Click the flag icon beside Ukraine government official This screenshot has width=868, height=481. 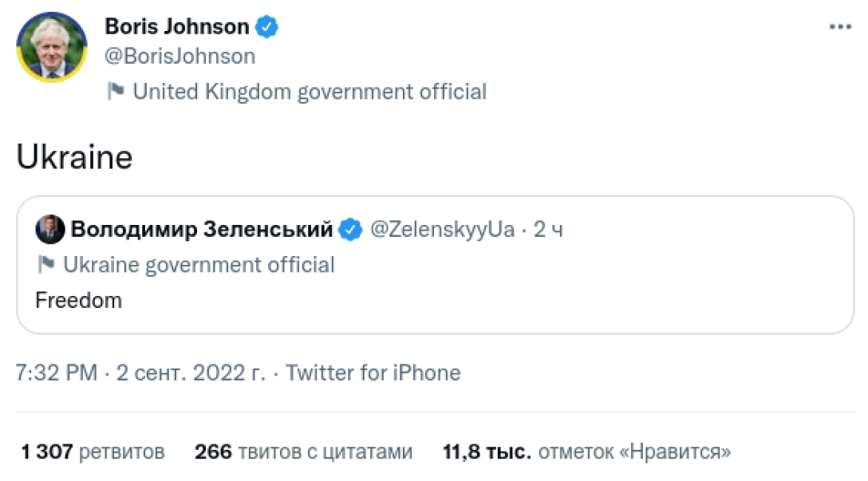[x=45, y=264]
